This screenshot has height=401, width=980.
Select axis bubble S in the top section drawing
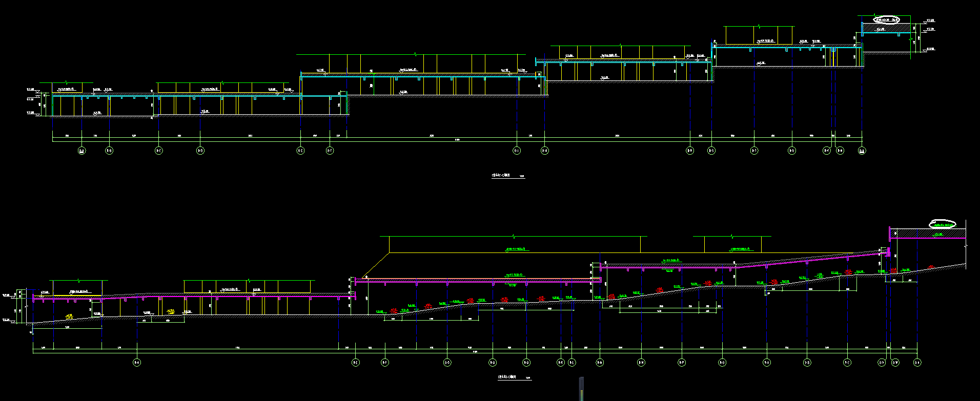(x=711, y=151)
